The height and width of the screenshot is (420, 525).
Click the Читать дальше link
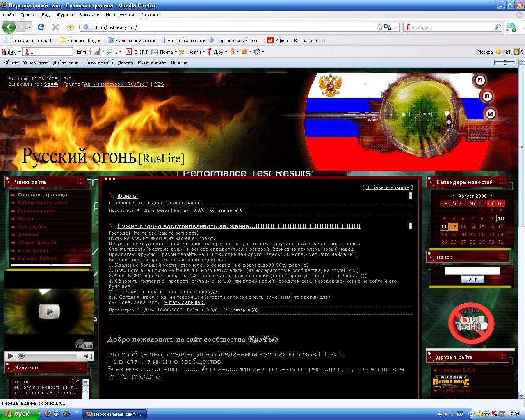click(x=184, y=302)
